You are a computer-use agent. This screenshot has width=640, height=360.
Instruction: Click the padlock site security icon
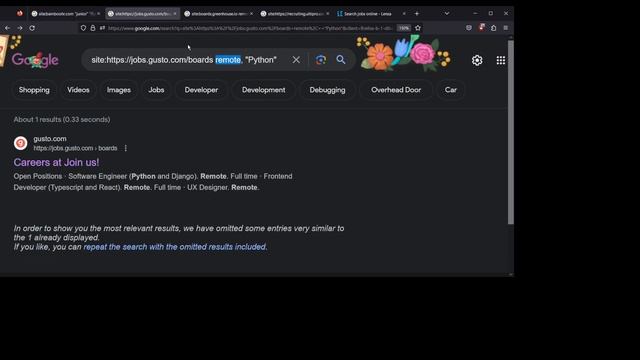click(93, 28)
